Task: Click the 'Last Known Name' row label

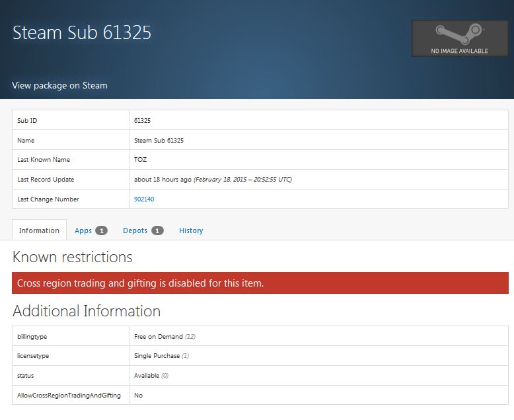Action: [x=44, y=160]
